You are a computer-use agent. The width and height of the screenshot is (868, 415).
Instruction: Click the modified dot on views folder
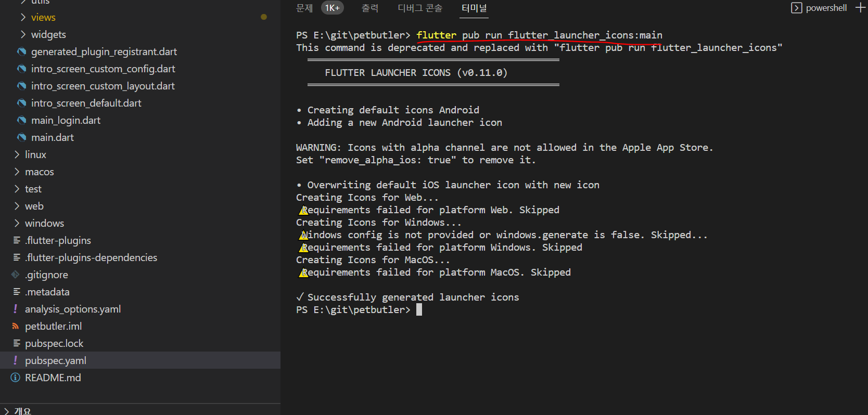click(x=264, y=17)
